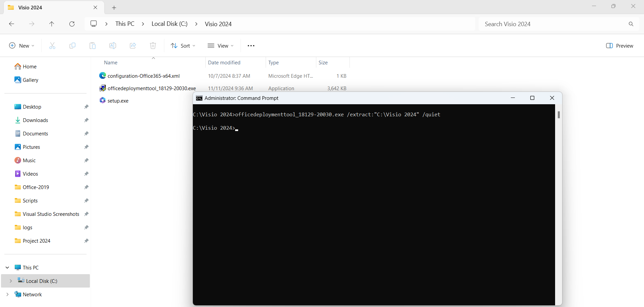Click the This PC breadcrumb
644x307 pixels.
pyautogui.click(x=125, y=24)
